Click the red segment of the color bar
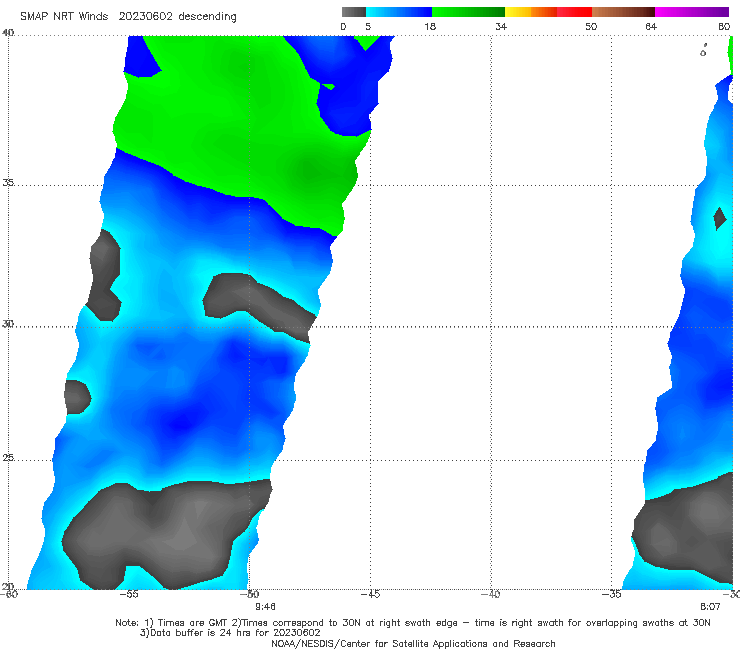The width and height of the screenshot is (740, 650). (574, 12)
